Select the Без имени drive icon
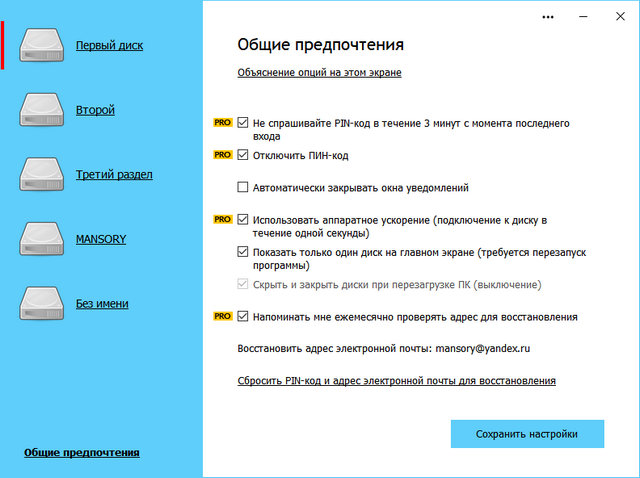640x478 pixels. (x=42, y=304)
